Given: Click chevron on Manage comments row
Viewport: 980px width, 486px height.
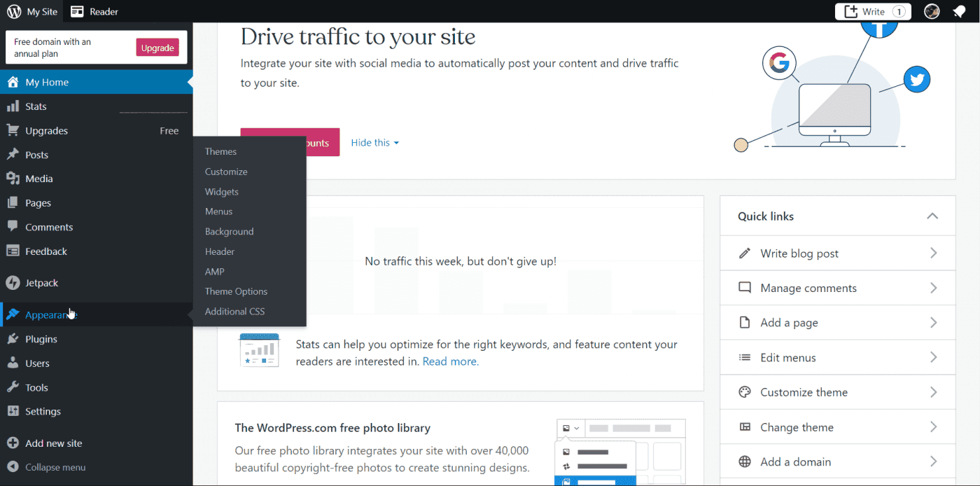Looking at the screenshot, I should pos(933,288).
